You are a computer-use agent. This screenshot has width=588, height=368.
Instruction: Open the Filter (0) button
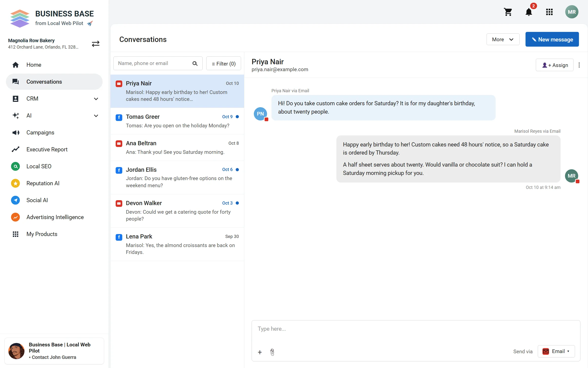pos(223,64)
